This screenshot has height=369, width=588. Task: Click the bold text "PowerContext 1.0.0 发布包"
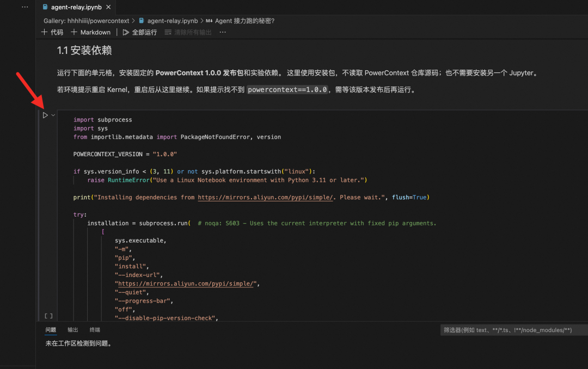[x=199, y=73]
